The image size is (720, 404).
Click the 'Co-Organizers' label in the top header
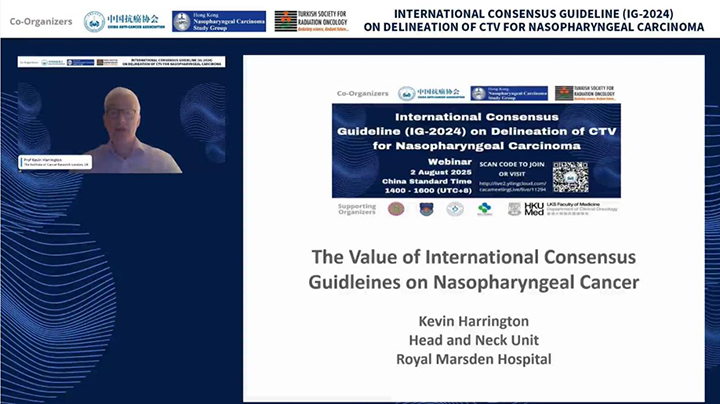coord(41,22)
